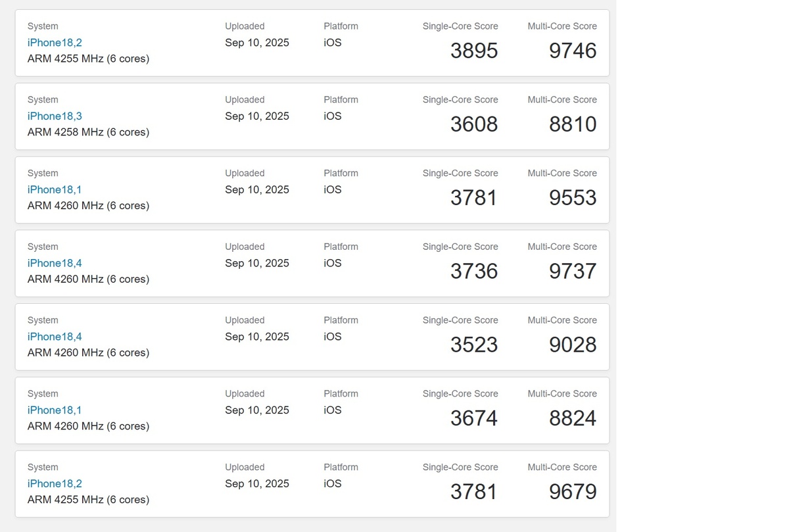Click the fourth benchmark result card
The width and height of the screenshot is (789, 532).
(312, 264)
